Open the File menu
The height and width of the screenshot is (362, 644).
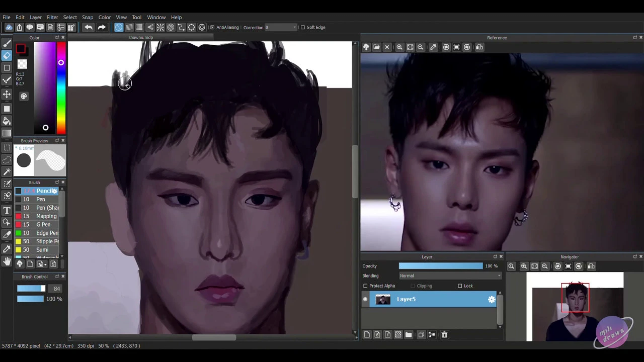[7, 17]
